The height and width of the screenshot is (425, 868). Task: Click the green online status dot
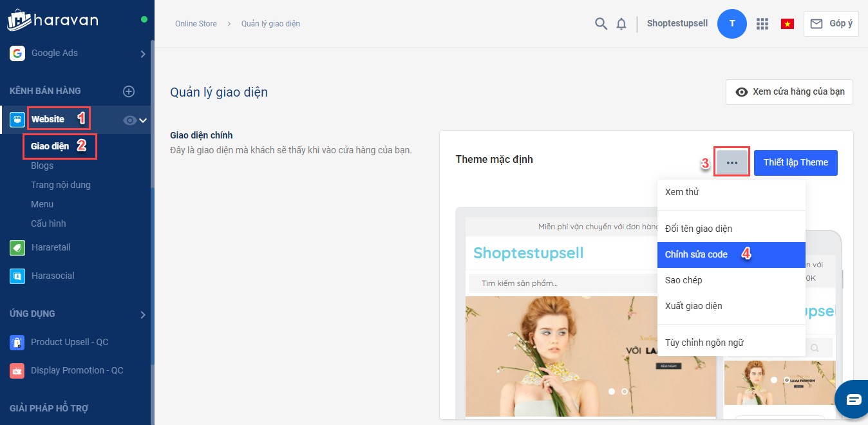144,19
